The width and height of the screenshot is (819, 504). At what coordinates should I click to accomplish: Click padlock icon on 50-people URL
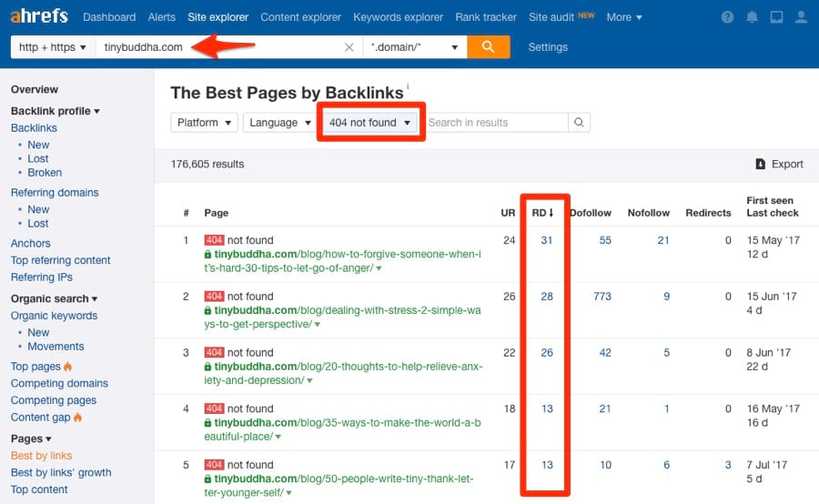point(207,479)
